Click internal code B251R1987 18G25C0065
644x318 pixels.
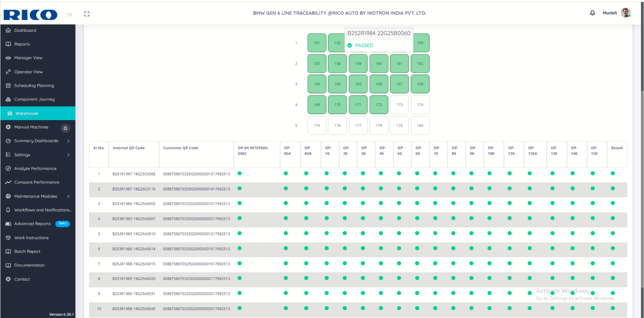click(x=134, y=174)
